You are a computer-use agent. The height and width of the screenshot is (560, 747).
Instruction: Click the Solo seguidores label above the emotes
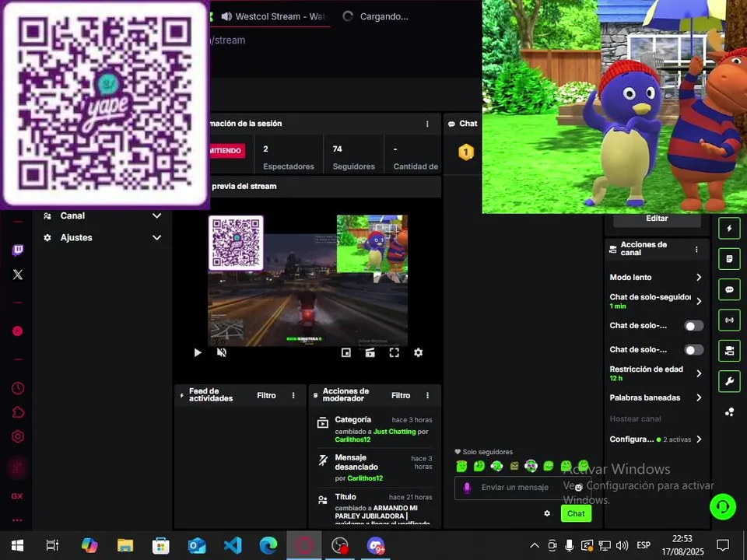pyautogui.click(x=483, y=451)
